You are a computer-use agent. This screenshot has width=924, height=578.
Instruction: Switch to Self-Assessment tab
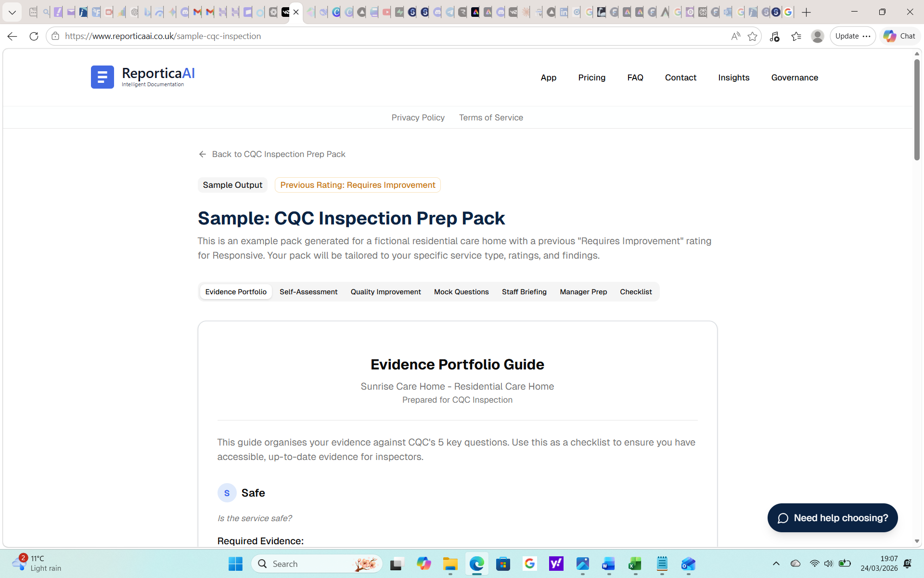[x=308, y=292]
